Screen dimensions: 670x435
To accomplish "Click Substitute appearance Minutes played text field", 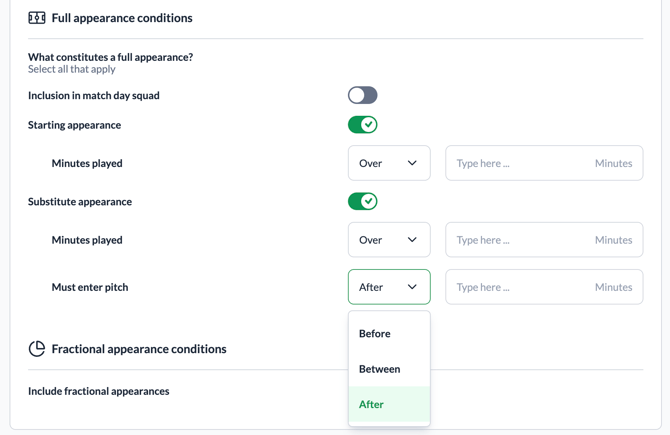I will coord(520,240).
